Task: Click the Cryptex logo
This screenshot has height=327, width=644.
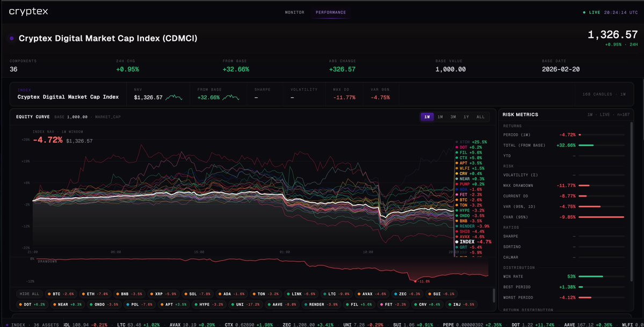Action: (x=28, y=11)
